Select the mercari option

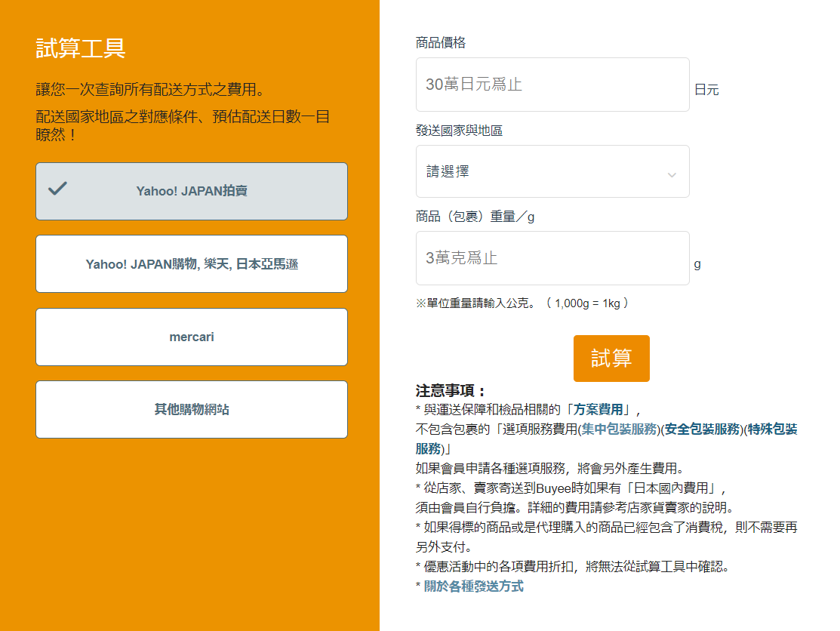click(192, 337)
